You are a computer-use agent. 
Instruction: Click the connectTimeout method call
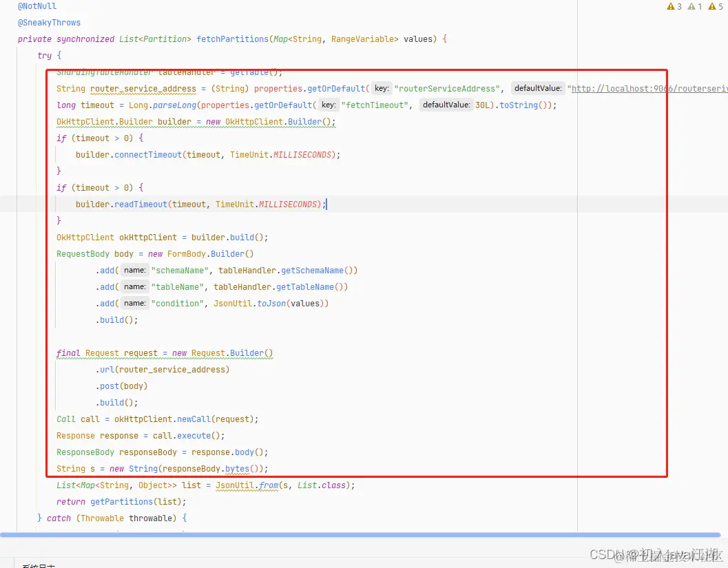click(148, 154)
